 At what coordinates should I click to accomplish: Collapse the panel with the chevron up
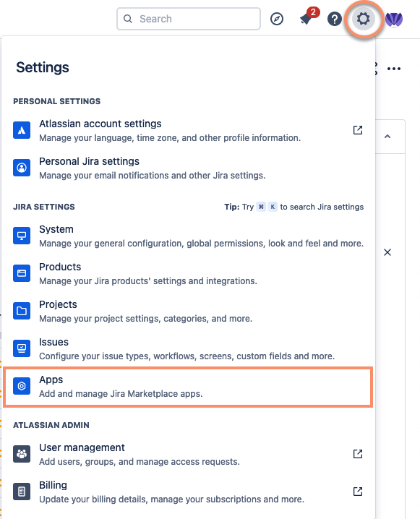coord(387,137)
